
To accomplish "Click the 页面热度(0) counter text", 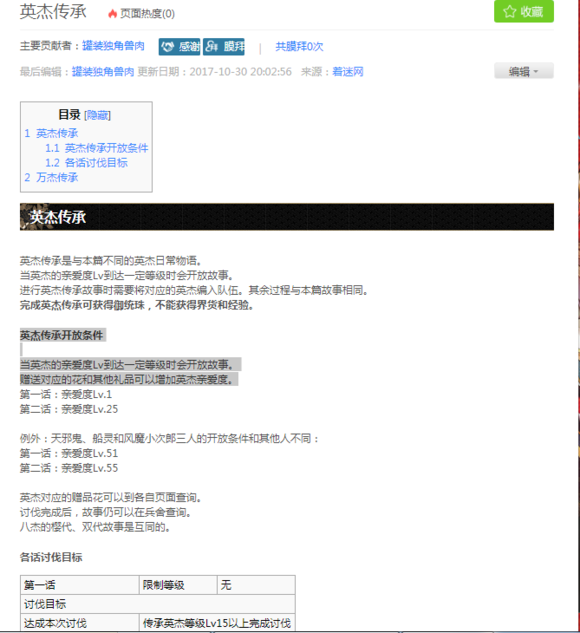I will click(x=147, y=14).
